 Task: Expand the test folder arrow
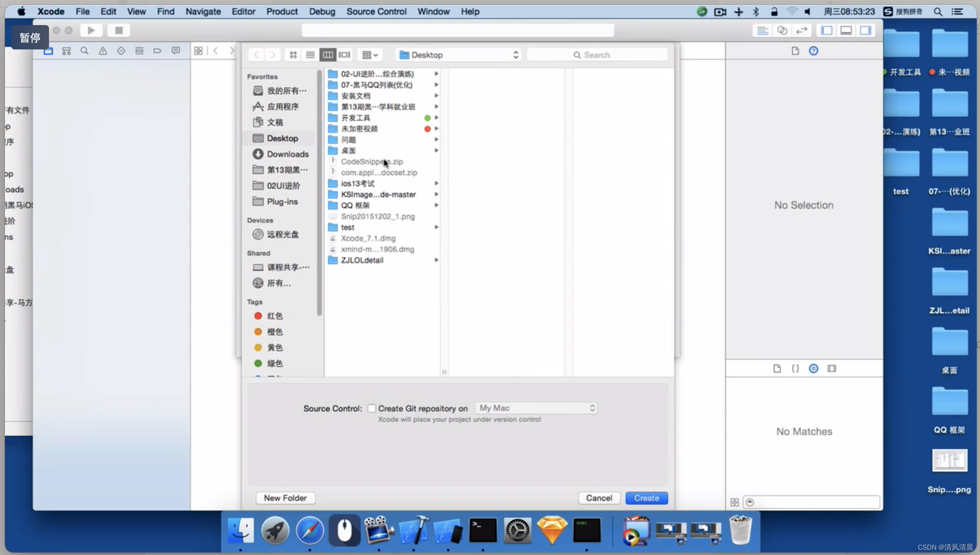pyautogui.click(x=436, y=227)
